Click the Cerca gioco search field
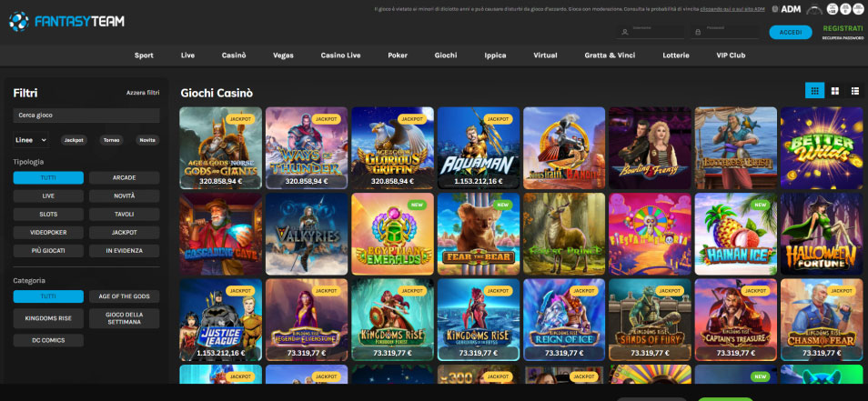 pos(86,115)
